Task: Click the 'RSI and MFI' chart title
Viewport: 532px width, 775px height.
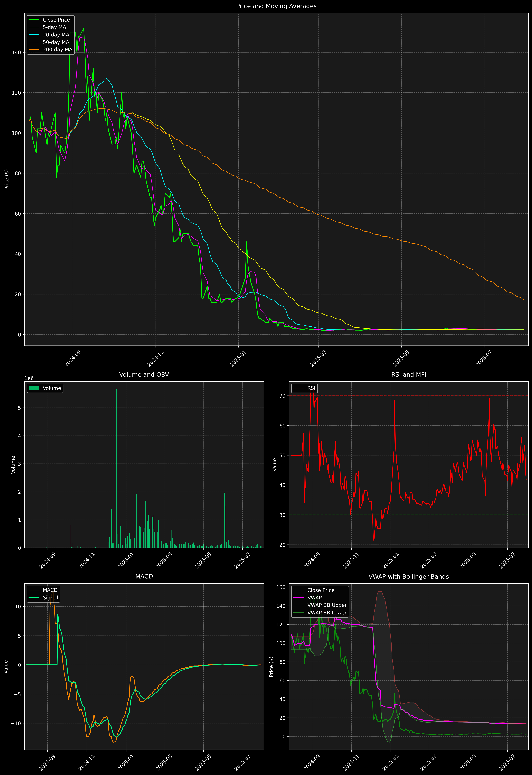Action: [x=409, y=374]
